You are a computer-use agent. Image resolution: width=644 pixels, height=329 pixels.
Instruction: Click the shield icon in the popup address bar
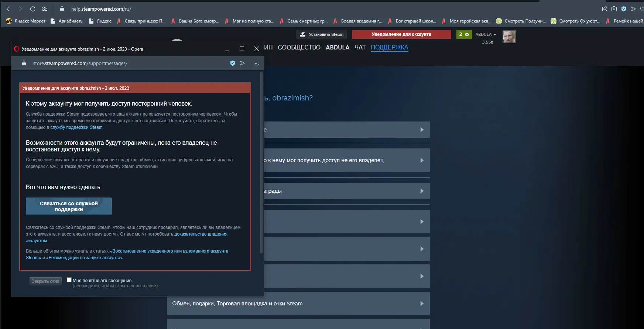(x=233, y=63)
